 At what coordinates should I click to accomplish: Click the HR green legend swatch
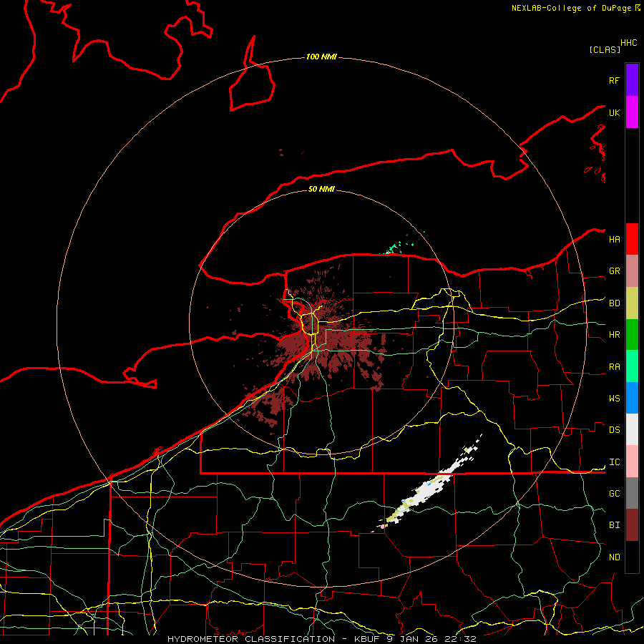click(632, 335)
